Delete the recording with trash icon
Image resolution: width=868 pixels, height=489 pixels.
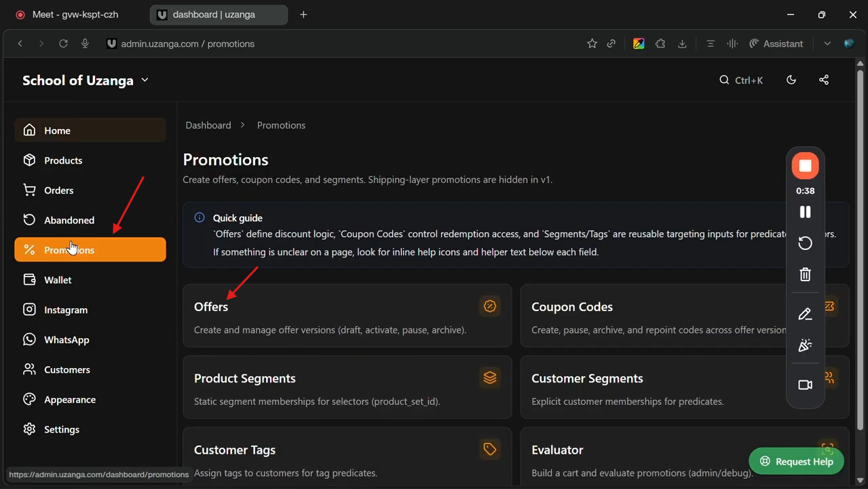pos(806,274)
